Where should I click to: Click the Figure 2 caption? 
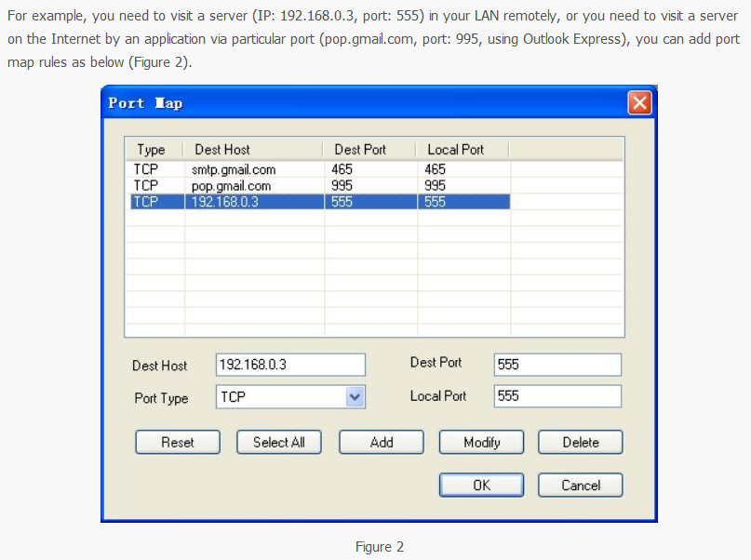tap(380, 547)
